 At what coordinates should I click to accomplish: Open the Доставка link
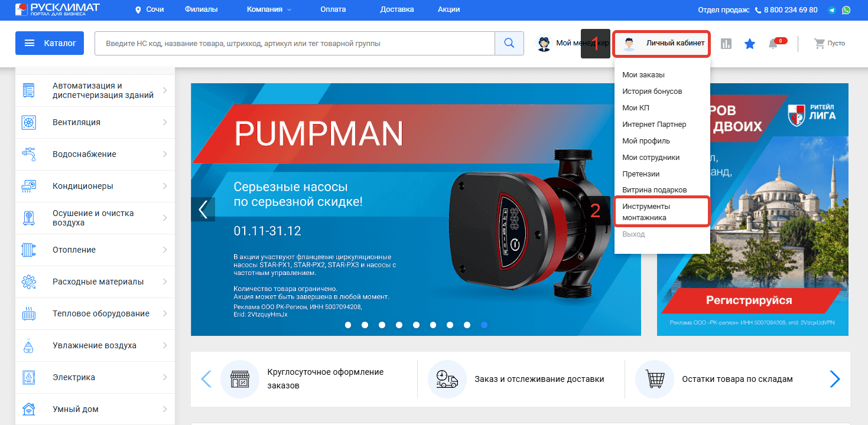click(x=397, y=9)
